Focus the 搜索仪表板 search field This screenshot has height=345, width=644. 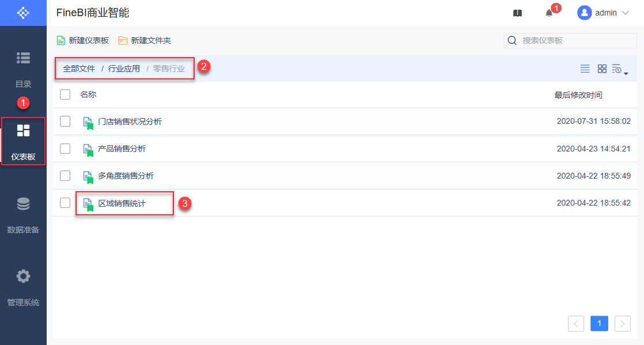coord(576,40)
